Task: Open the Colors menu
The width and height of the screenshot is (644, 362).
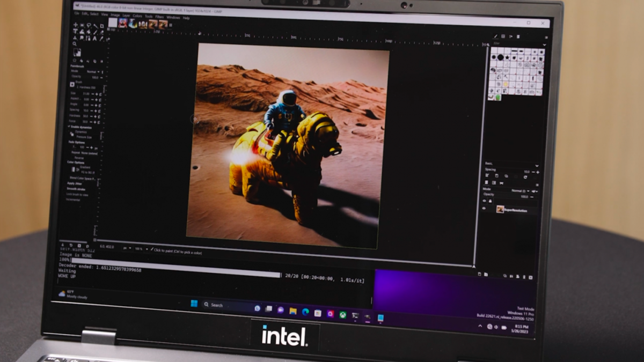Action: (137, 16)
